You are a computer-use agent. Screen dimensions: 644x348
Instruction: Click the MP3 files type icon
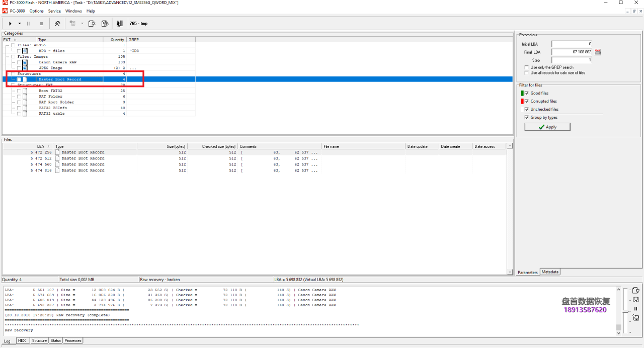pyautogui.click(x=25, y=51)
